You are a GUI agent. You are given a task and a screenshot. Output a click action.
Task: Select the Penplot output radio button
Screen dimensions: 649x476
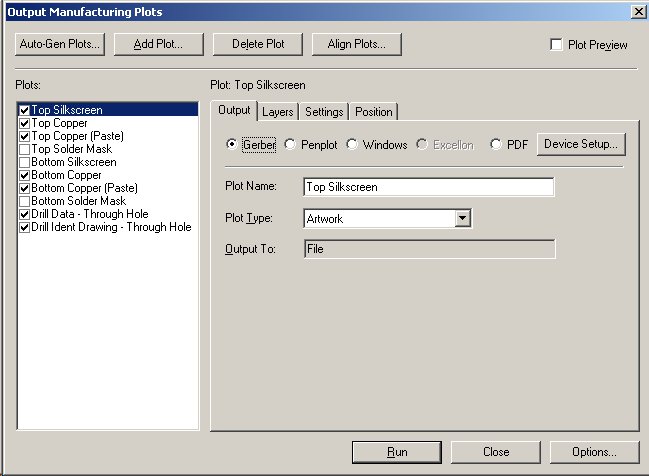click(x=292, y=144)
